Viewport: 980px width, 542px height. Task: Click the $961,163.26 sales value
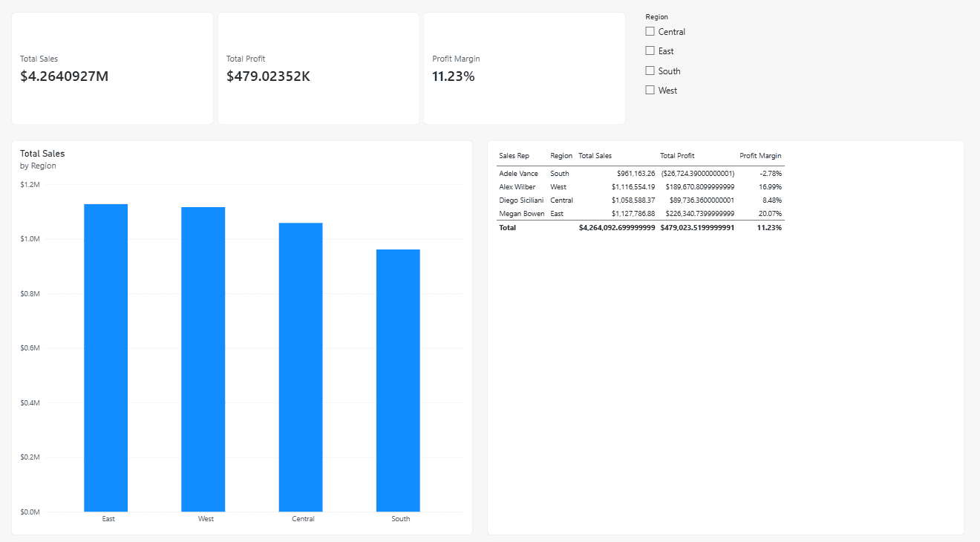(x=636, y=174)
